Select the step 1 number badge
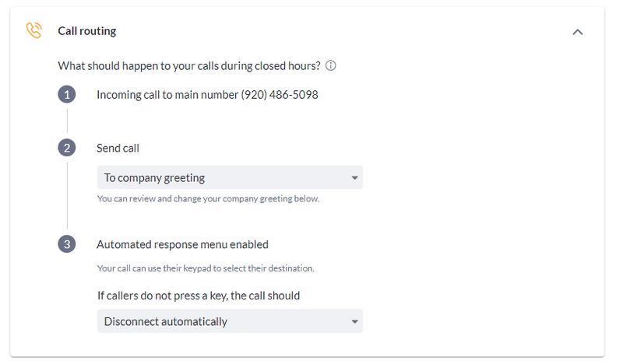The height and width of the screenshot is (364, 623). (67, 94)
